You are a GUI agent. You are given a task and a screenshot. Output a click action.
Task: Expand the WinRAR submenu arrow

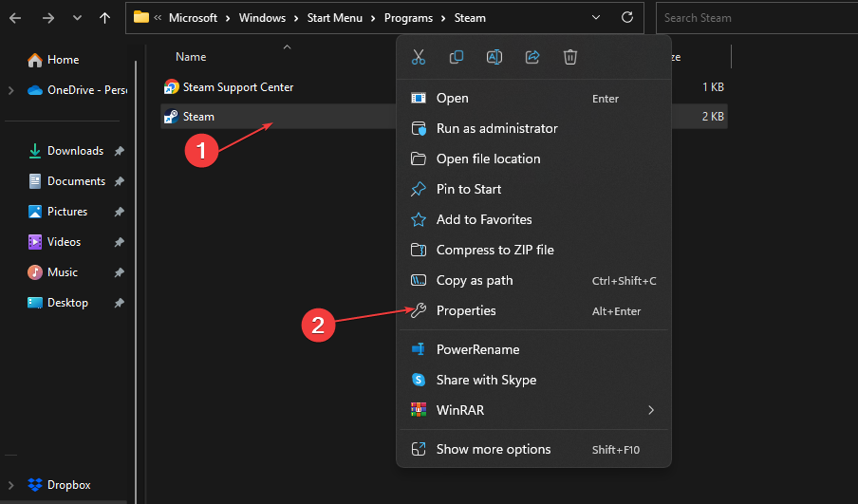(x=651, y=410)
